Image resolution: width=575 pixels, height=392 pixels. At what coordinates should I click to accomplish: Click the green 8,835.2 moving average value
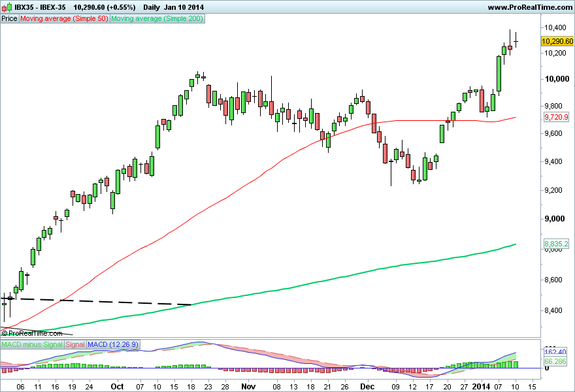coord(556,244)
